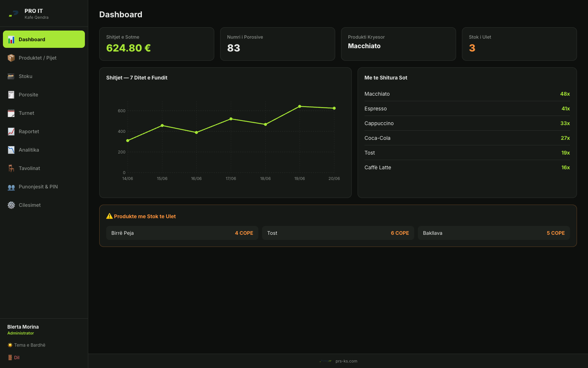Go to the Stoku page
Viewport: 588px width, 368px height.
[x=44, y=76]
